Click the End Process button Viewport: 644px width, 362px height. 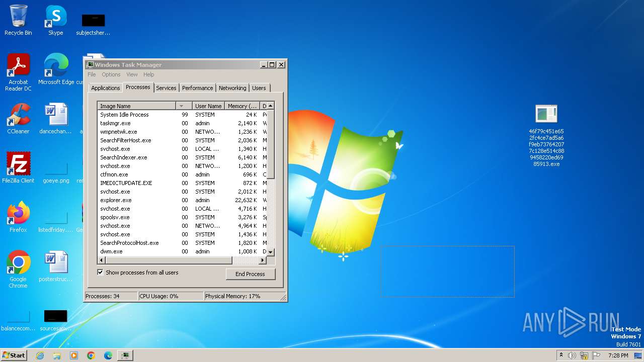point(250,274)
